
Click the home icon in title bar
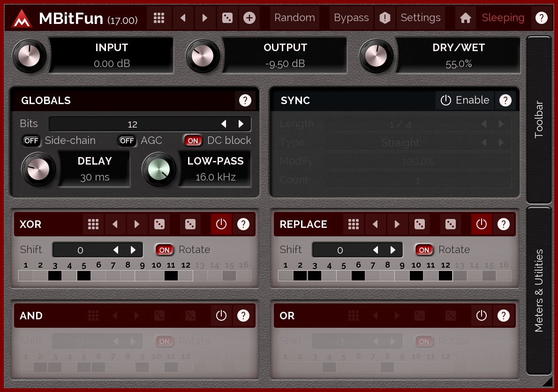[465, 18]
